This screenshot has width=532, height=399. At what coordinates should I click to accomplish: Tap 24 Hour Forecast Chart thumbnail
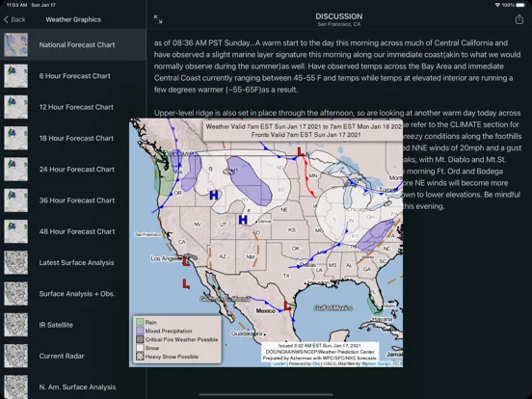pyautogui.click(x=16, y=170)
